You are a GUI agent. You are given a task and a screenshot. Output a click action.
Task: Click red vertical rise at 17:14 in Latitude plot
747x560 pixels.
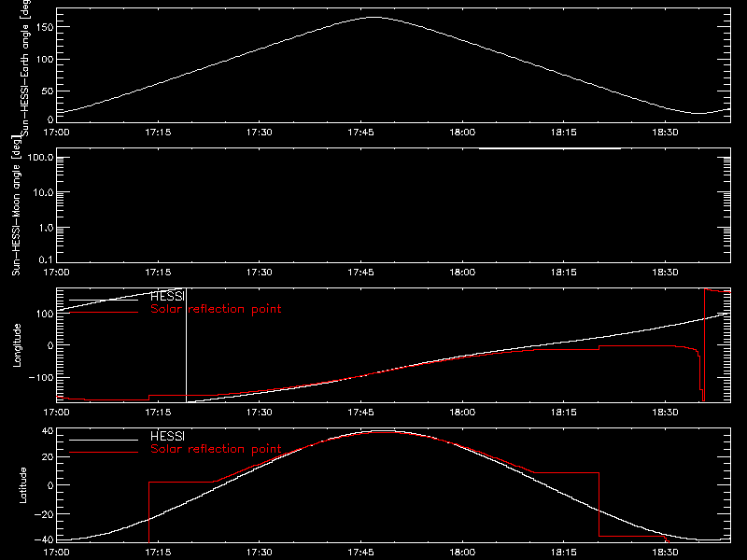[x=149, y=511]
